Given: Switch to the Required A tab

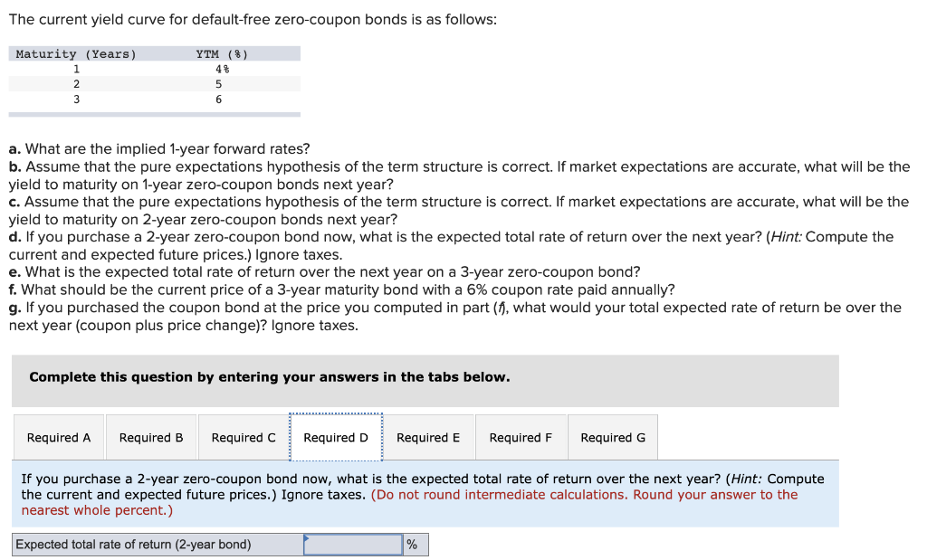Looking at the screenshot, I should pyautogui.click(x=58, y=437).
